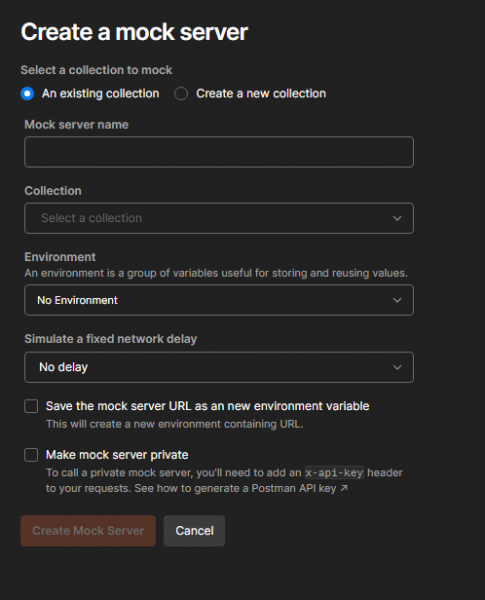Viewport: 485px width, 600px height.
Task: Click the 'This will create a new environment' note
Action: (x=175, y=424)
